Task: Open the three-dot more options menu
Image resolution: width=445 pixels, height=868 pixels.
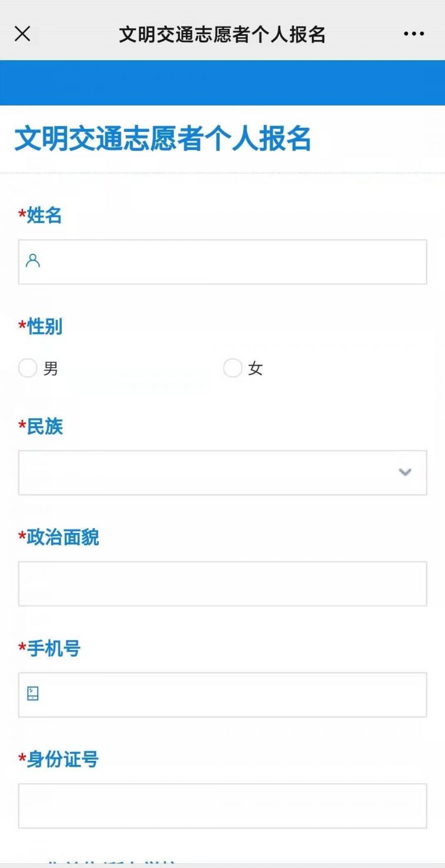Action: (414, 34)
